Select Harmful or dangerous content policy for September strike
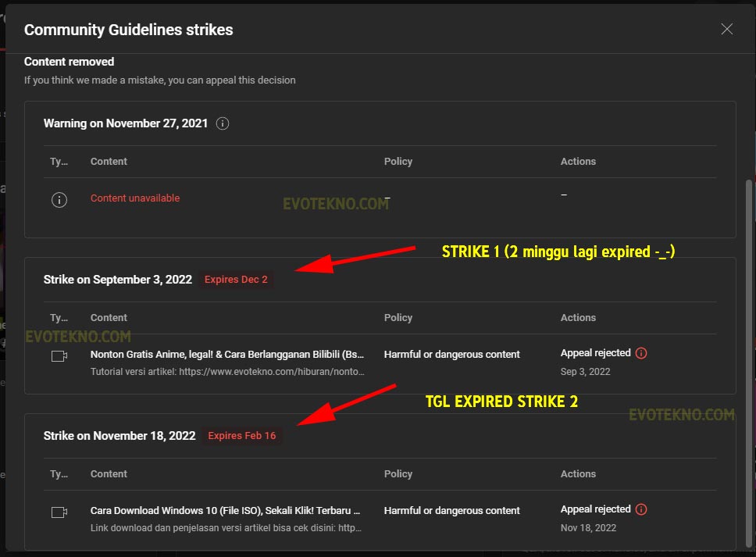The height and width of the screenshot is (557, 756). click(x=451, y=355)
